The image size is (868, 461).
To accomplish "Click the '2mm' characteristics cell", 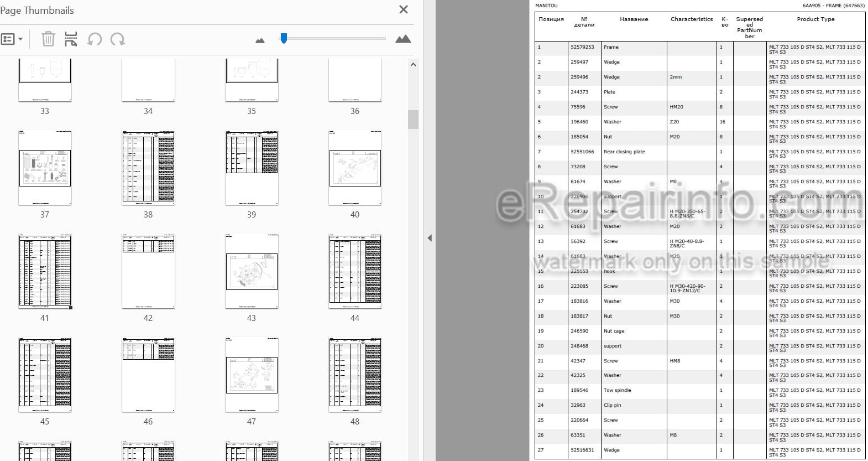I will click(676, 77).
